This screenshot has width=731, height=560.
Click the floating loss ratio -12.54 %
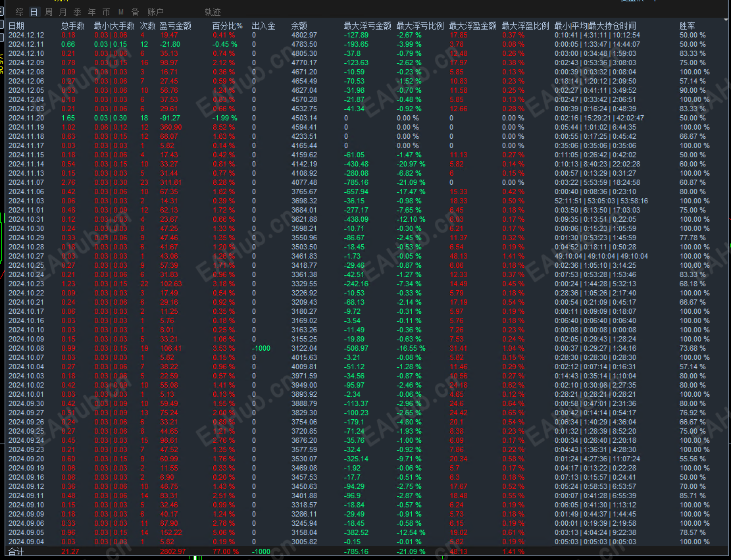[411, 532]
